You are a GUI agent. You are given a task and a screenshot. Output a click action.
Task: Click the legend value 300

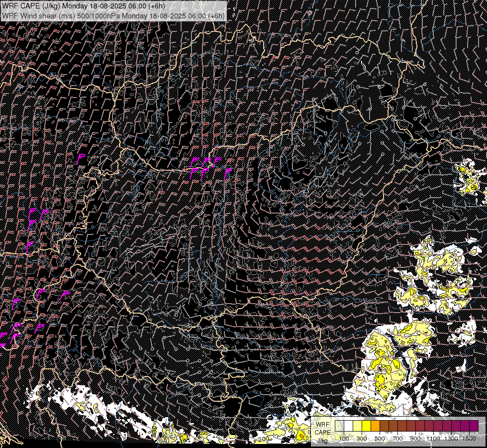362,439
